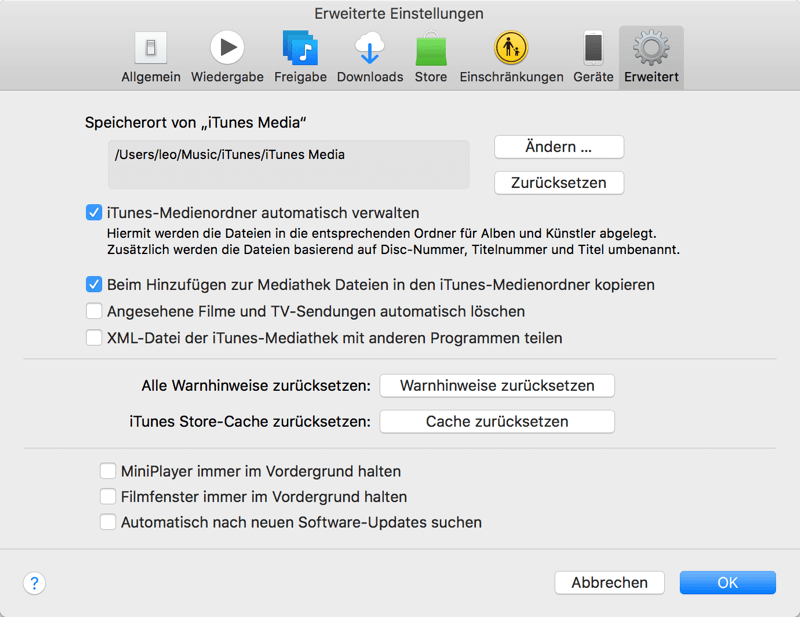
Task: Uncheck Beim Hinzufügen zur Mediathek kopieren
Action: click(x=94, y=284)
